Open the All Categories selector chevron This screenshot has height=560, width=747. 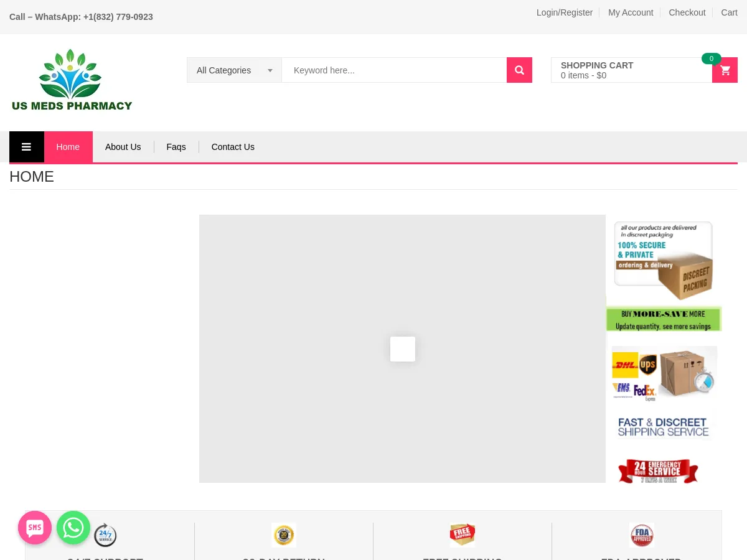coord(270,70)
